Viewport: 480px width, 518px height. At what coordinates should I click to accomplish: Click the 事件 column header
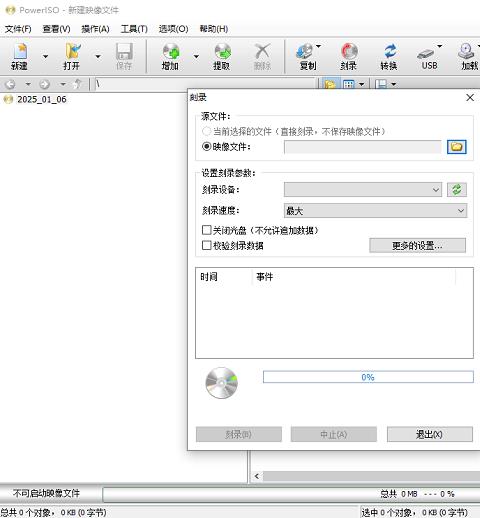click(x=353, y=277)
